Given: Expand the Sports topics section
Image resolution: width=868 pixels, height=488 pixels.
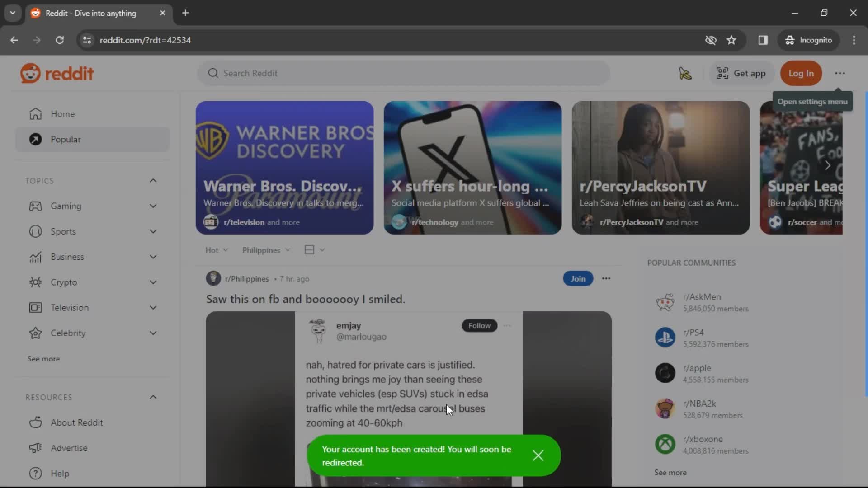Looking at the screenshot, I should point(153,231).
